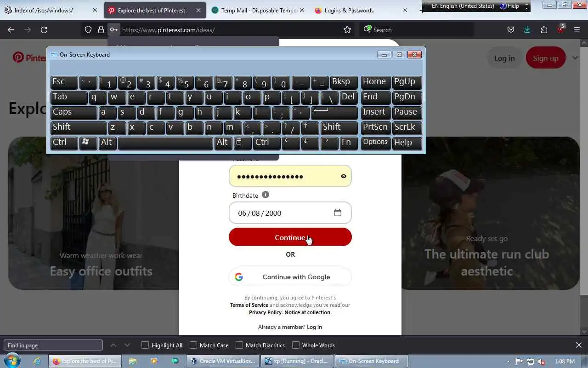This screenshot has height=368, width=588.
Task: Toggle the Fn key on keyboard
Action: tap(349, 143)
